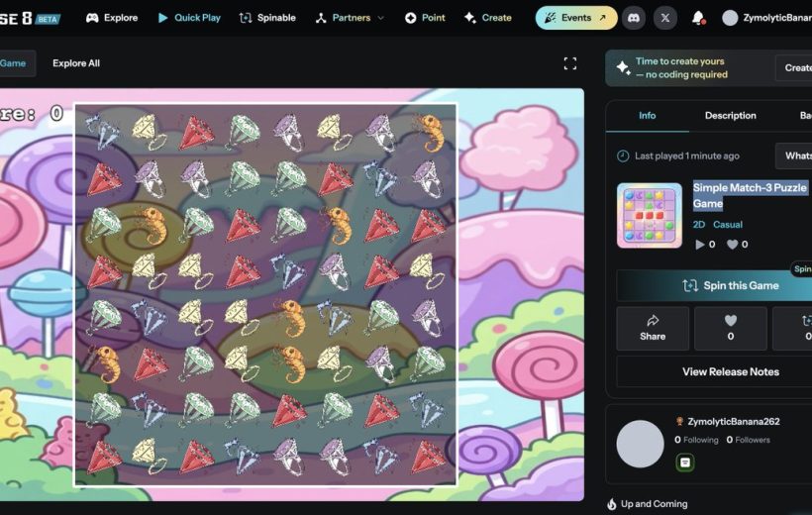
Task: Click the Simple Match-3 Puzzle Game title
Action: click(x=750, y=195)
